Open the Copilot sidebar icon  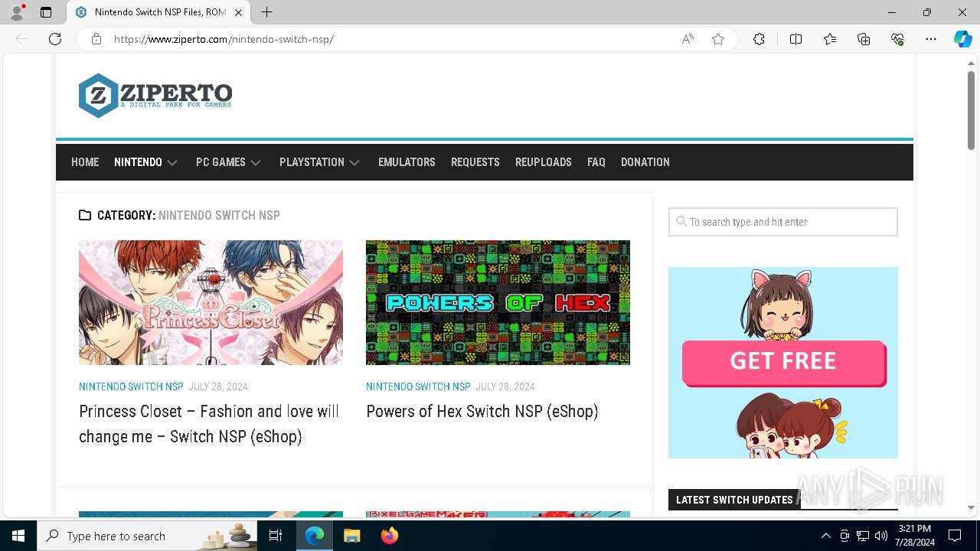click(962, 39)
